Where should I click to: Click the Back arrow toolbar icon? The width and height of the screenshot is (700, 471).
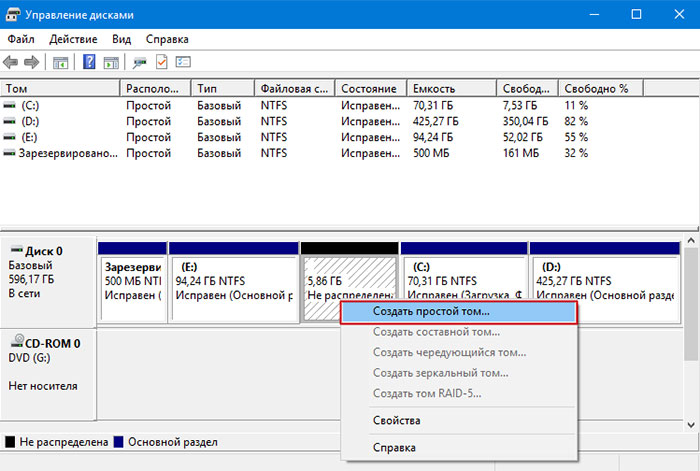tap(10, 62)
